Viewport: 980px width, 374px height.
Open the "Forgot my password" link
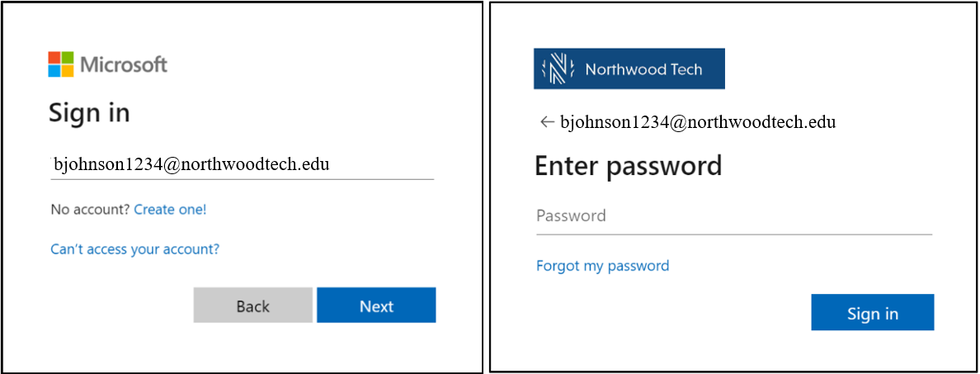(x=602, y=266)
